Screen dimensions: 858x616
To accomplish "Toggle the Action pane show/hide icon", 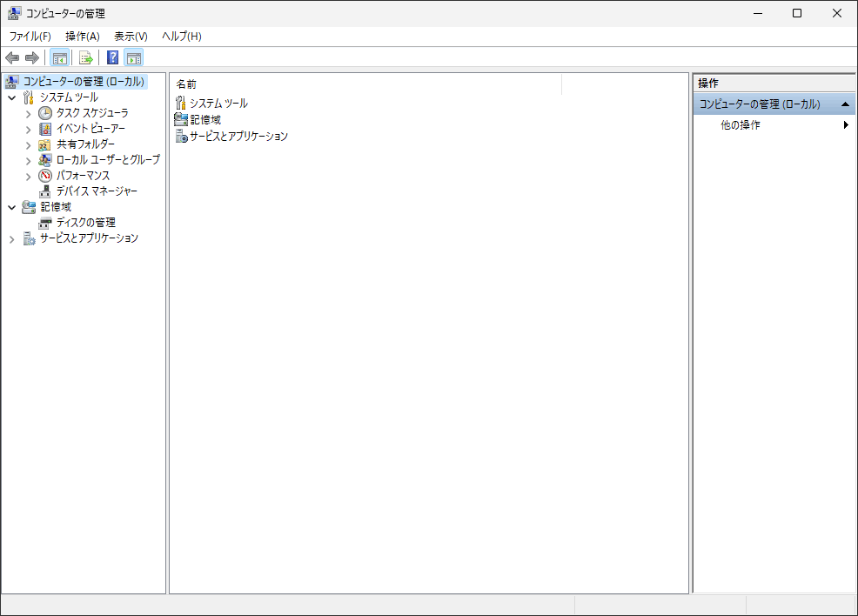I will point(134,57).
